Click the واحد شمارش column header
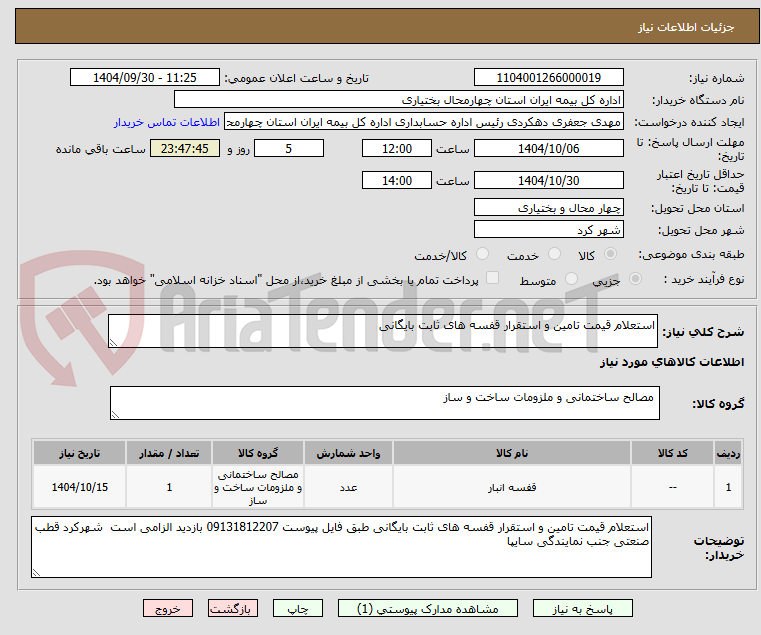Viewport: 761px width, 635px height. coord(348,453)
